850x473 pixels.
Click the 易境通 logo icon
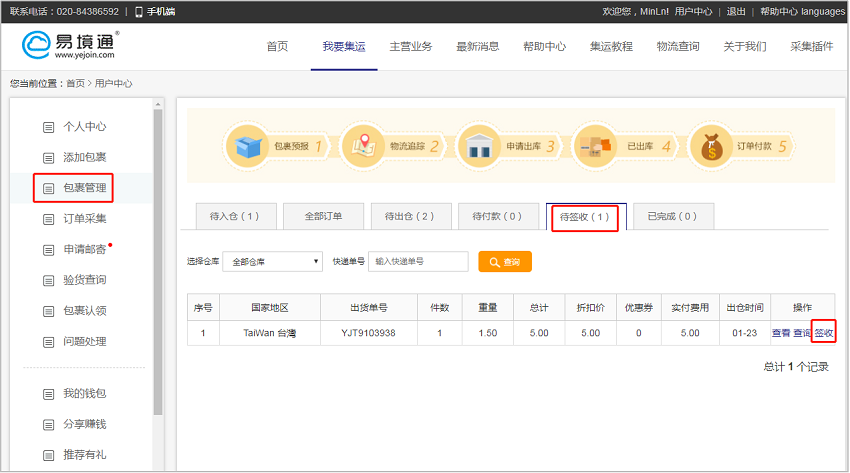pos(37,46)
